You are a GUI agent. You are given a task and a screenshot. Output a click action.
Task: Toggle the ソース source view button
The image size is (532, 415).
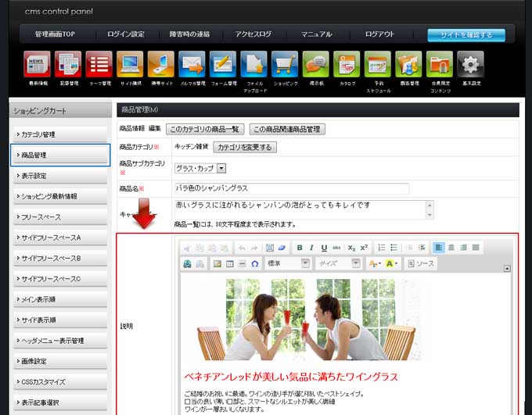click(x=422, y=264)
